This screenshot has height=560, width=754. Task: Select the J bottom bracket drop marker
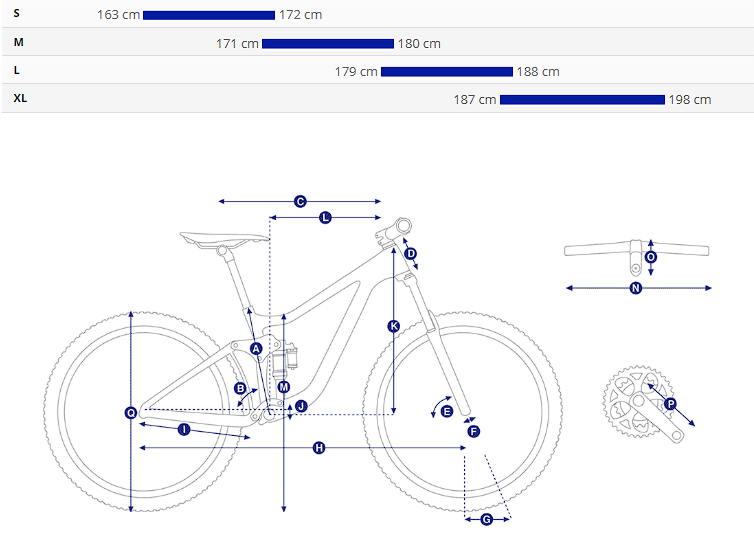301,405
